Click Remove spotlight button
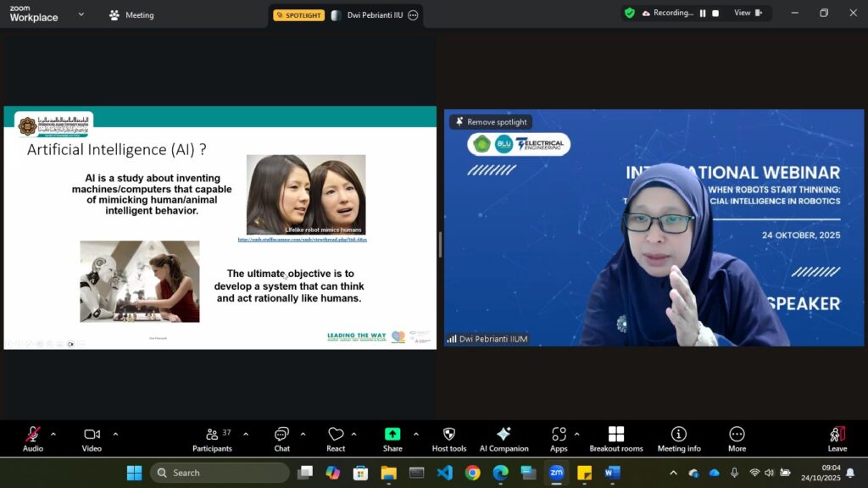 [491, 122]
